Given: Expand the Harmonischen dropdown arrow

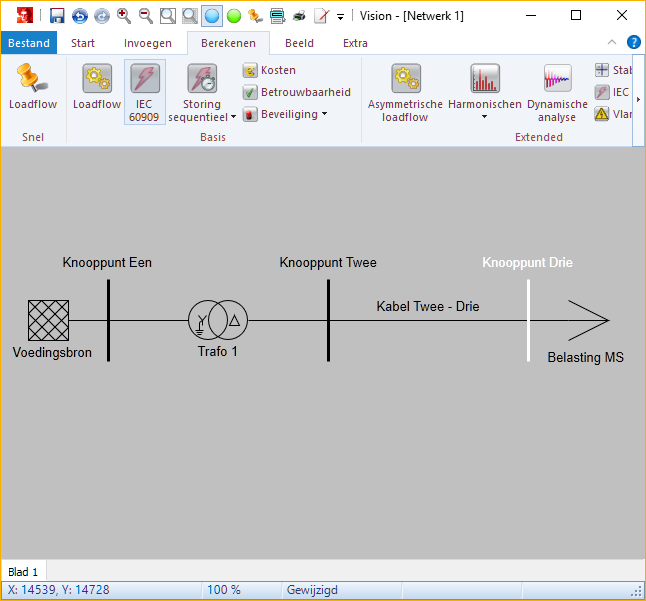Looking at the screenshot, I should 485,117.
